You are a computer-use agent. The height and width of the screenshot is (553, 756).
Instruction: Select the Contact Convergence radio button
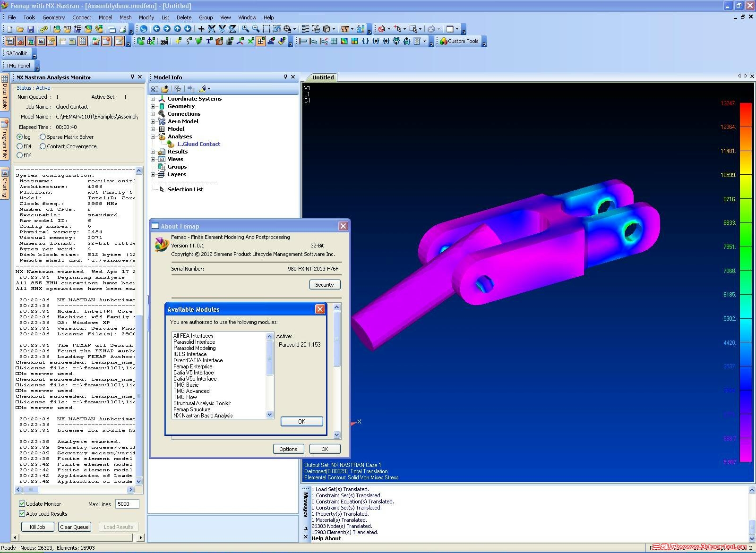[x=43, y=146]
